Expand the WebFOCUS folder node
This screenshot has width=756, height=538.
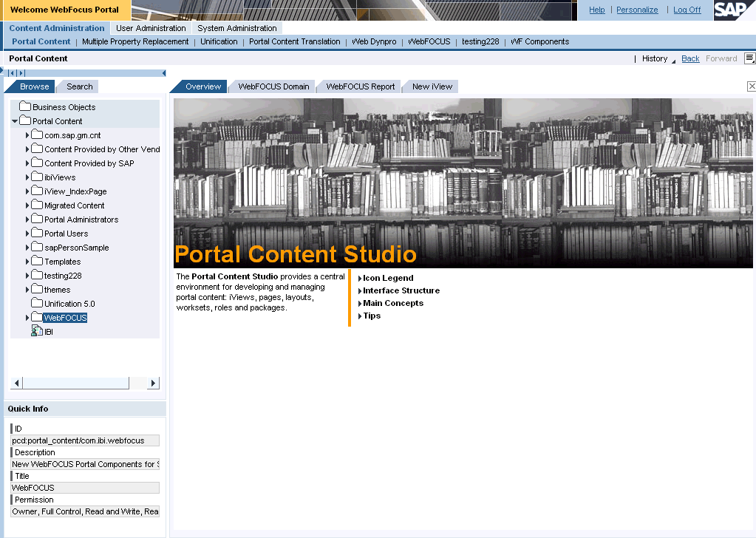click(27, 318)
